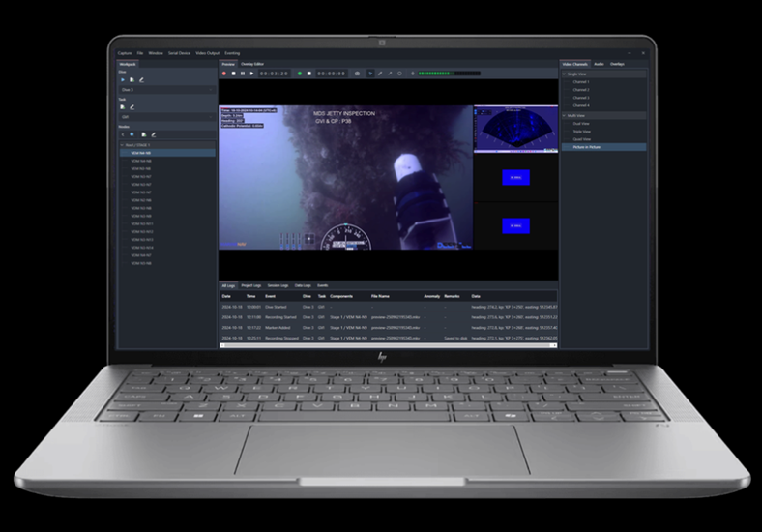
Task: Open the Serial Device menu
Action: pos(179,53)
